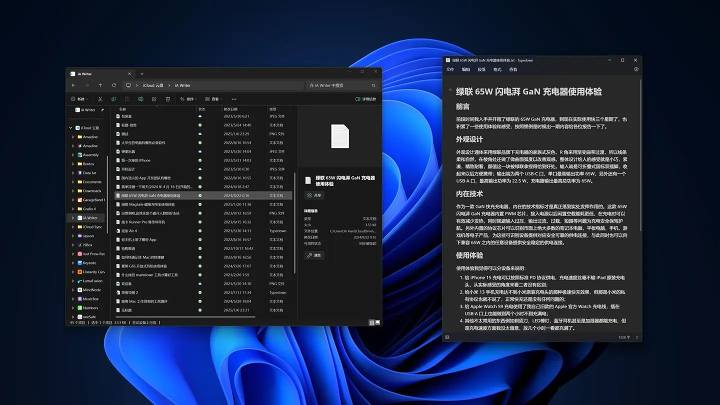
Task: Open the 段落 menu in Typedown
Action: pos(481,69)
